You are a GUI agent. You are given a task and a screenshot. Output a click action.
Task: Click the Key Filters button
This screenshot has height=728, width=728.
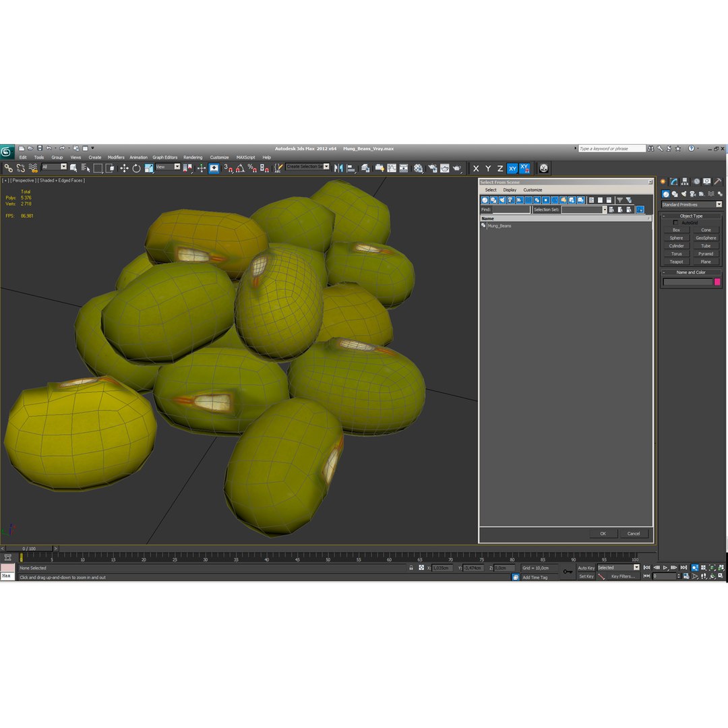pyautogui.click(x=623, y=576)
